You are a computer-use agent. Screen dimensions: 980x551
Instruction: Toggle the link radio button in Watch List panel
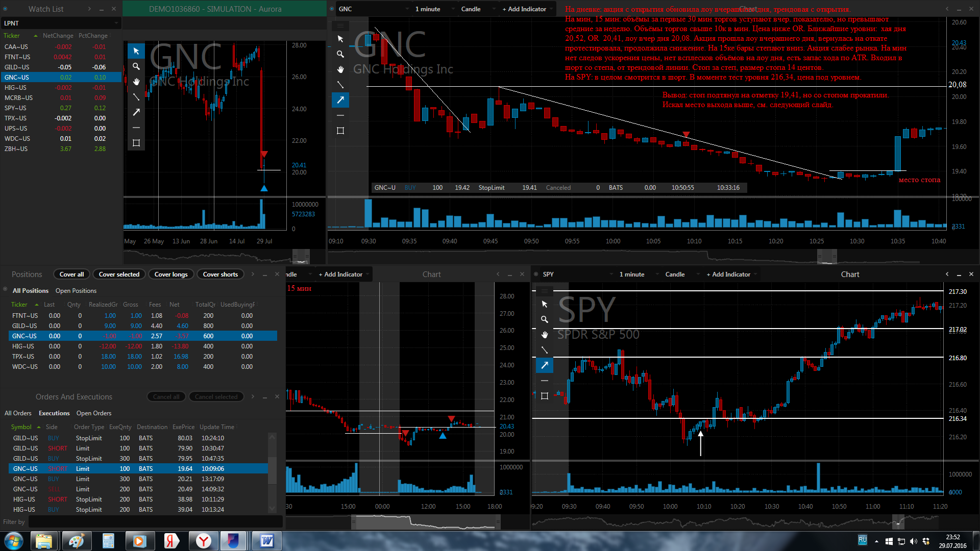click(5, 9)
